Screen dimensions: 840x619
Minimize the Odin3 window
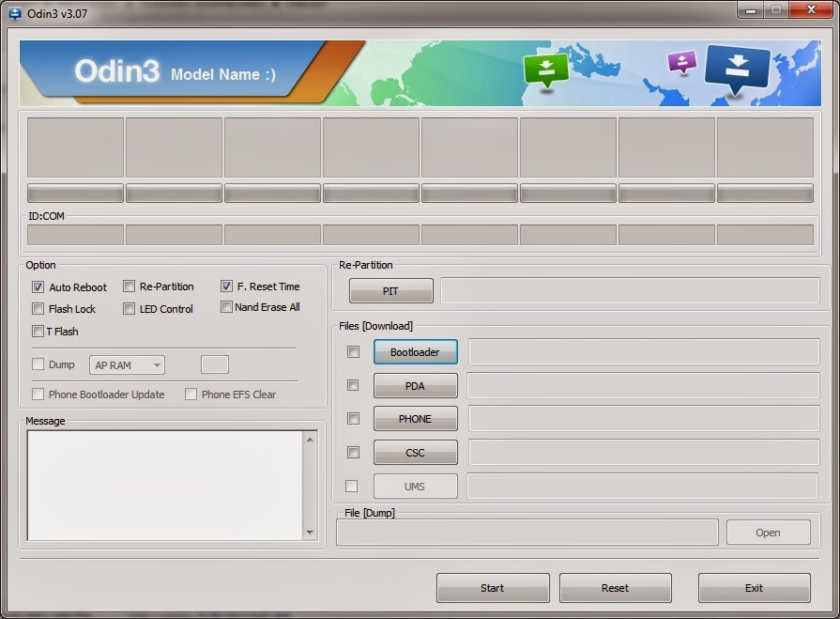tap(750, 10)
